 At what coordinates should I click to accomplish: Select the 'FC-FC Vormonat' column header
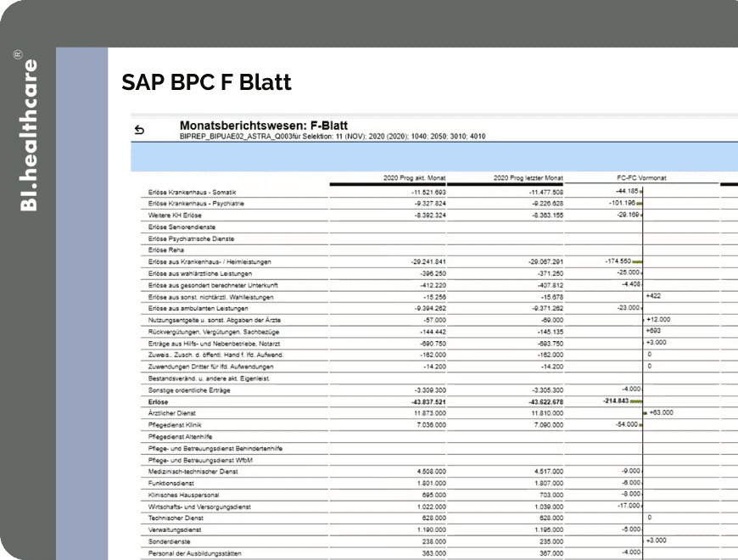(x=641, y=178)
